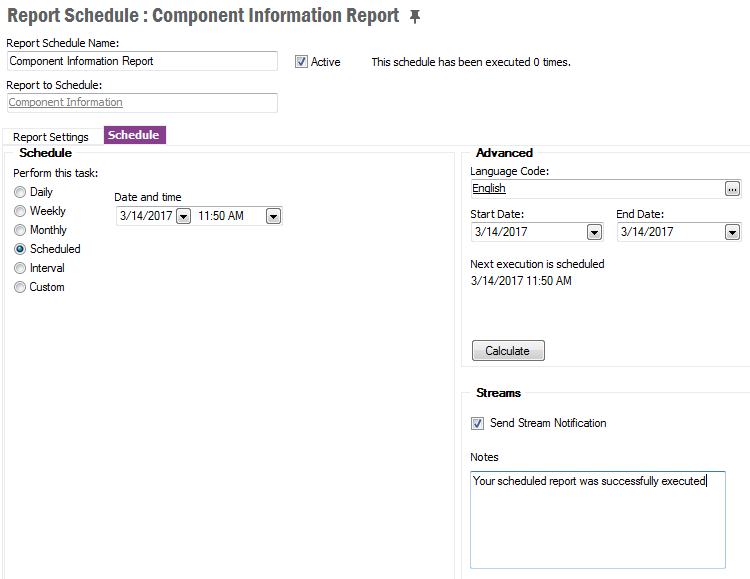
Task: Choose the Weekly schedule option
Action: pos(20,211)
